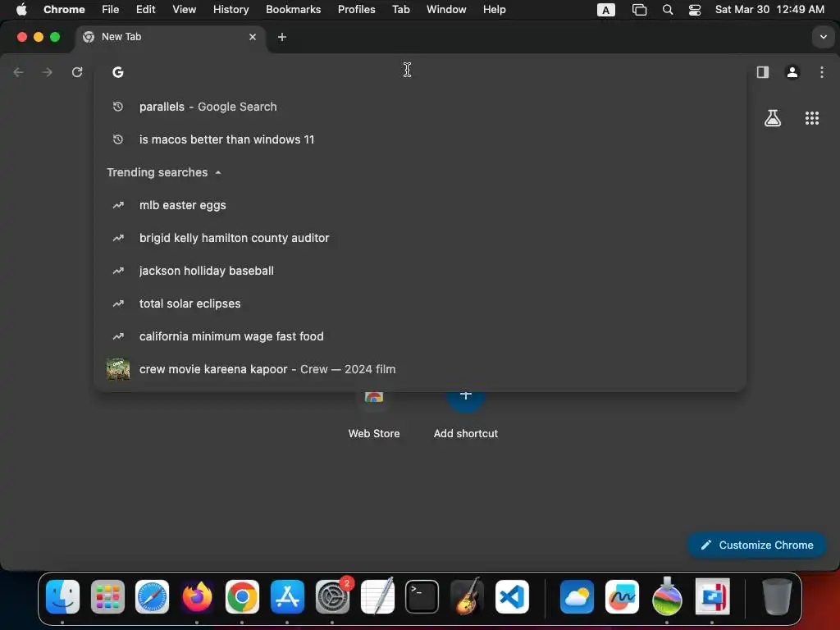Open Spotlight search in menu bar
Image resolution: width=840 pixels, height=630 pixels.
(668, 10)
